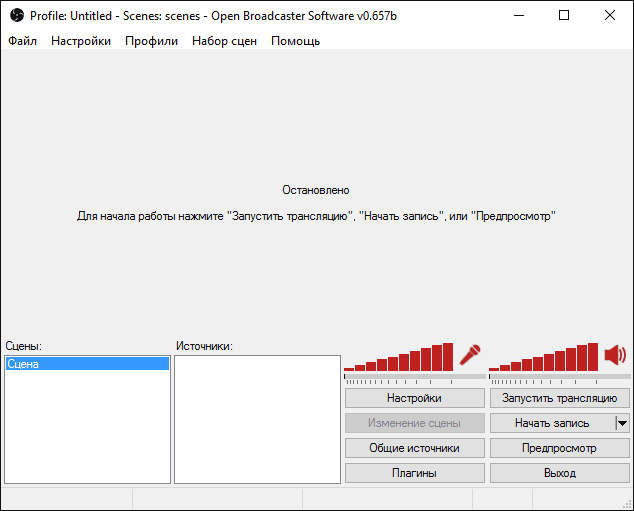The height and width of the screenshot is (511, 634).
Task: Expand the Начать запись dropdown arrow
Action: (623, 423)
